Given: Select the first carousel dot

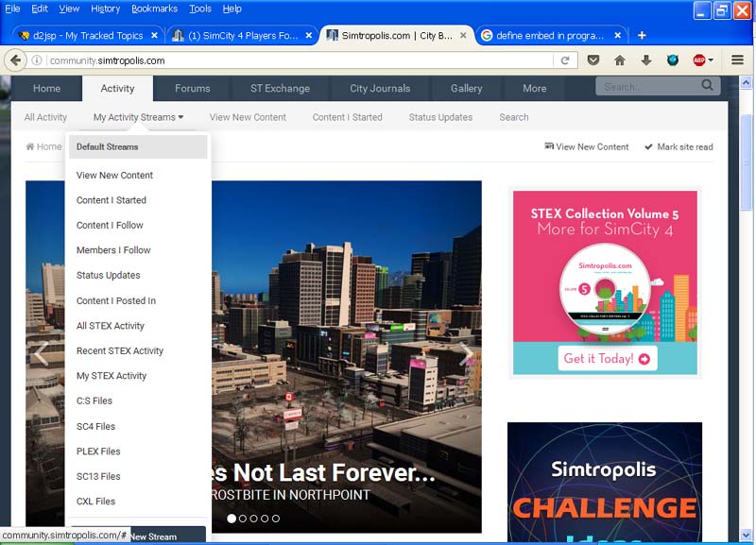Looking at the screenshot, I should coord(232,519).
